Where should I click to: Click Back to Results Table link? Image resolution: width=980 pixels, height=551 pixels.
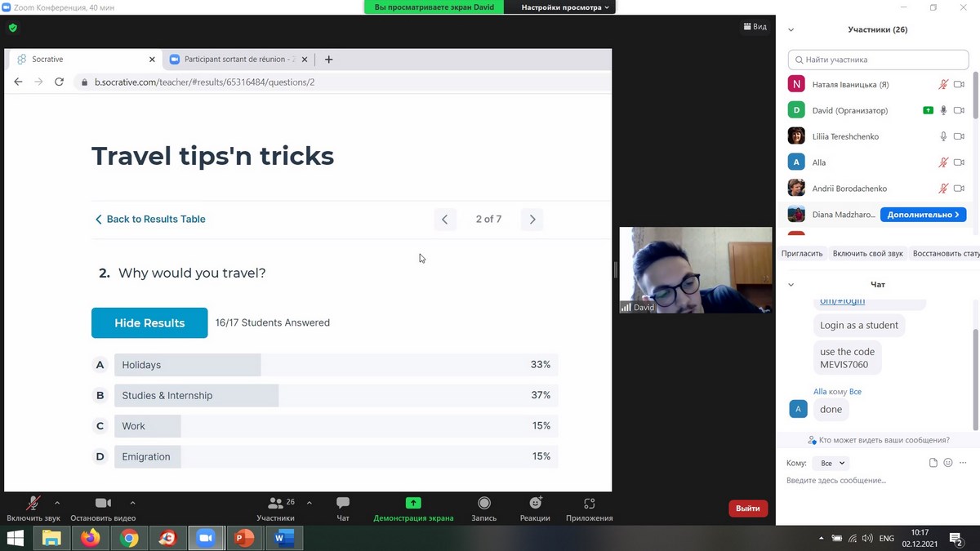[x=150, y=220]
